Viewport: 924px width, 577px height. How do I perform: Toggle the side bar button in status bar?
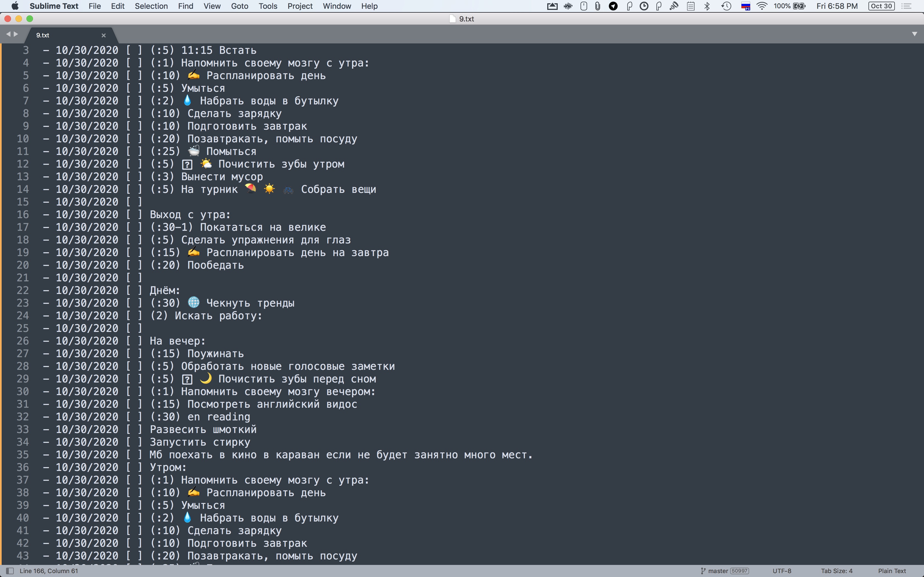pos(10,571)
